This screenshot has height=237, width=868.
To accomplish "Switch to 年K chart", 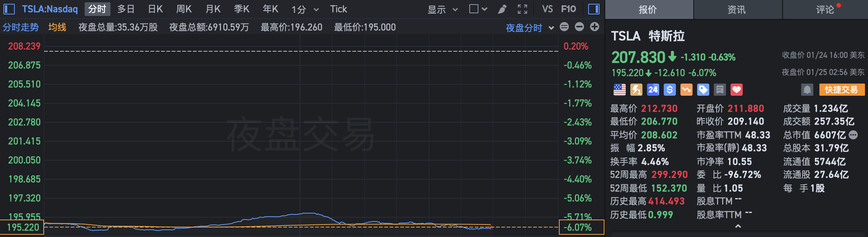I will [270, 9].
